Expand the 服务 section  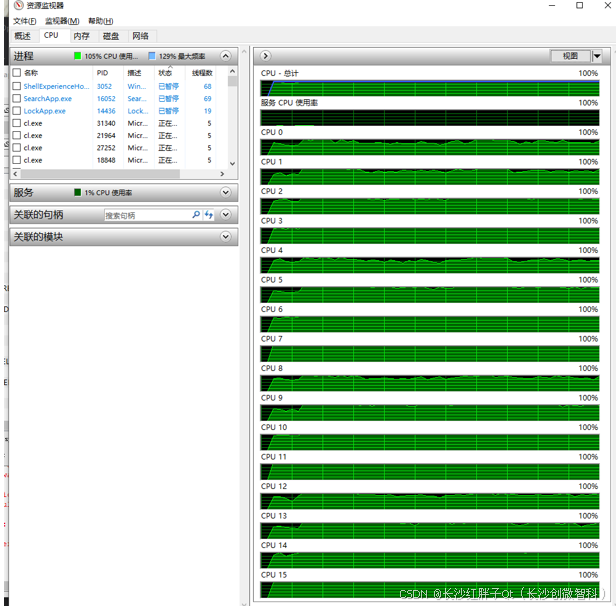(x=227, y=192)
